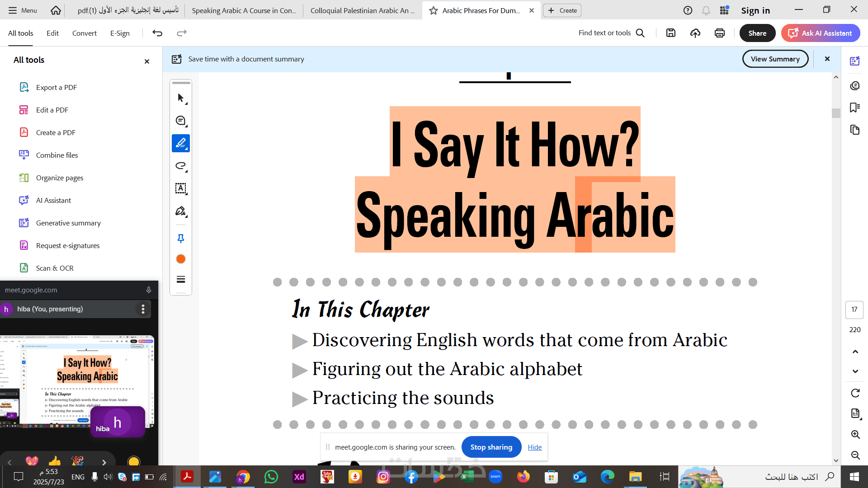Show more reactions with right chevron
Image resolution: width=868 pixels, height=488 pixels.
click(x=104, y=462)
